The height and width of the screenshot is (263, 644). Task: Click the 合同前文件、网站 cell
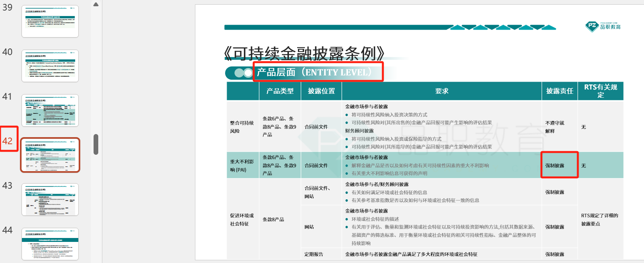(321, 192)
